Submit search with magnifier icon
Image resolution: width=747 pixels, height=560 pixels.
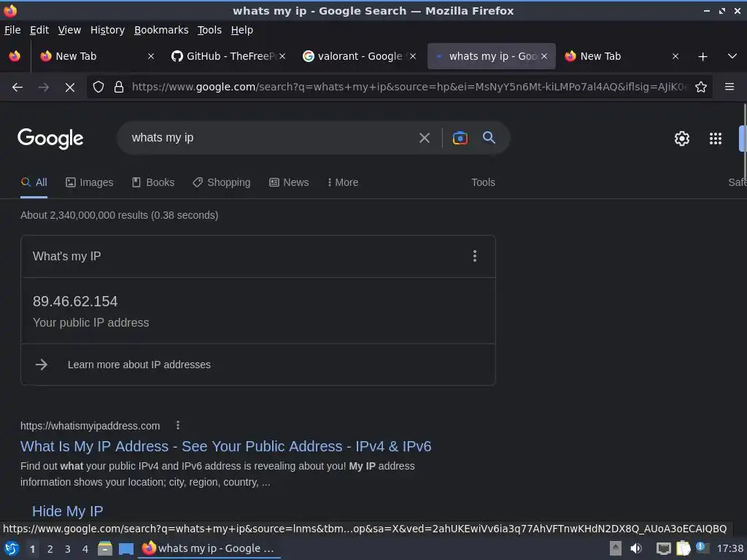pyautogui.click(x=489, y=138)
